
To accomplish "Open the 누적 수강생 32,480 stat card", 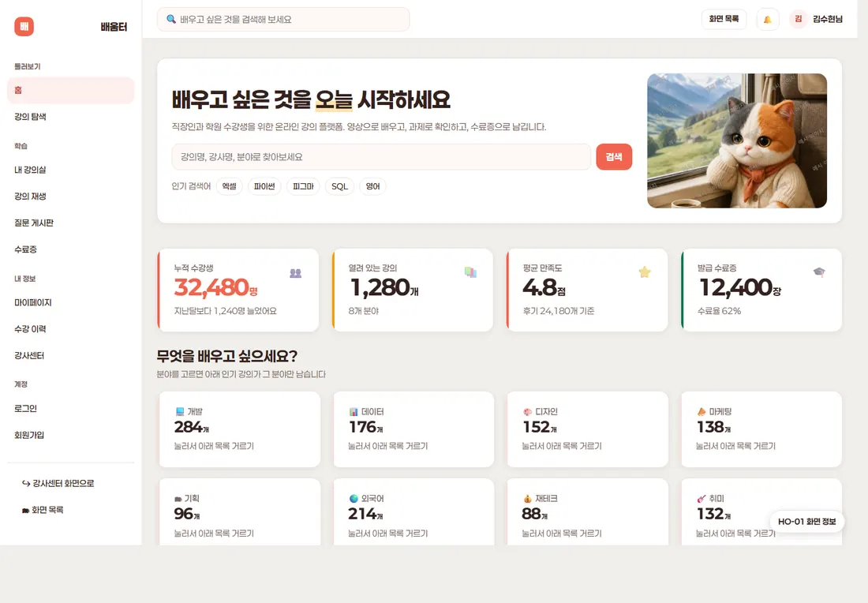I will [x=238, y=290].
